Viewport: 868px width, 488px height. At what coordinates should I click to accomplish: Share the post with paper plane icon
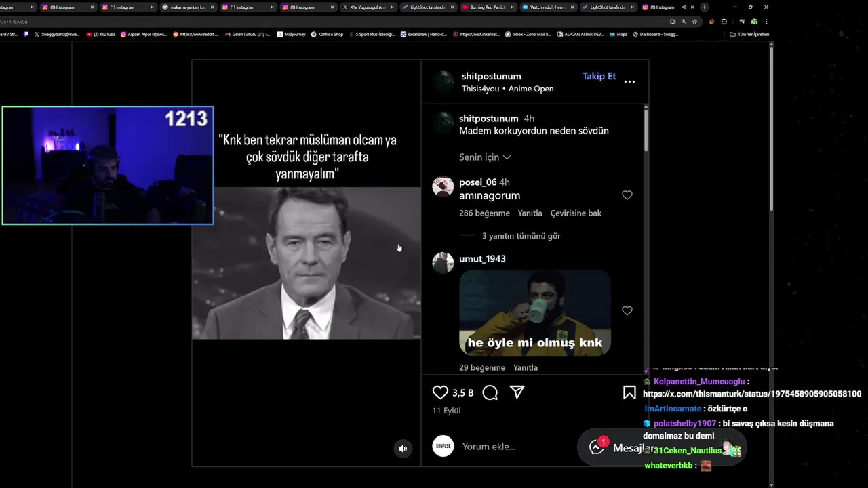517,392
